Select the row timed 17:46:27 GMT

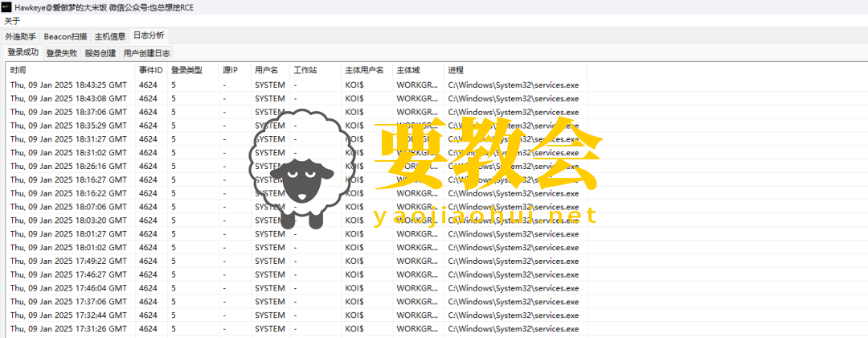[x=296, y=274]
